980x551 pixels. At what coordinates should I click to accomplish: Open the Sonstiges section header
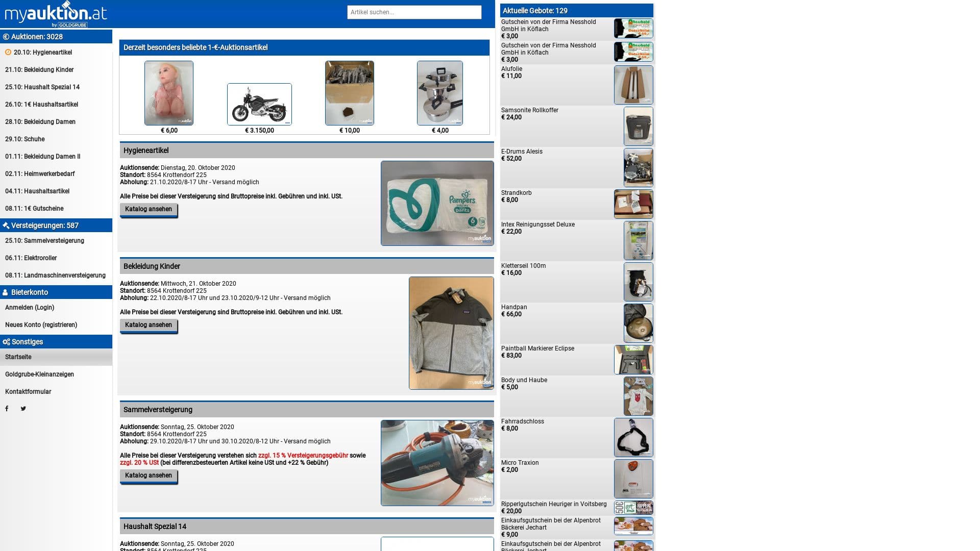point(27,342)
